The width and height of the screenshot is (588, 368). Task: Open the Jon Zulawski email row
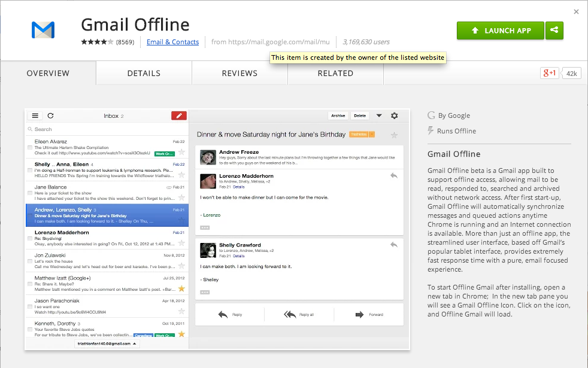click(107, 260)
